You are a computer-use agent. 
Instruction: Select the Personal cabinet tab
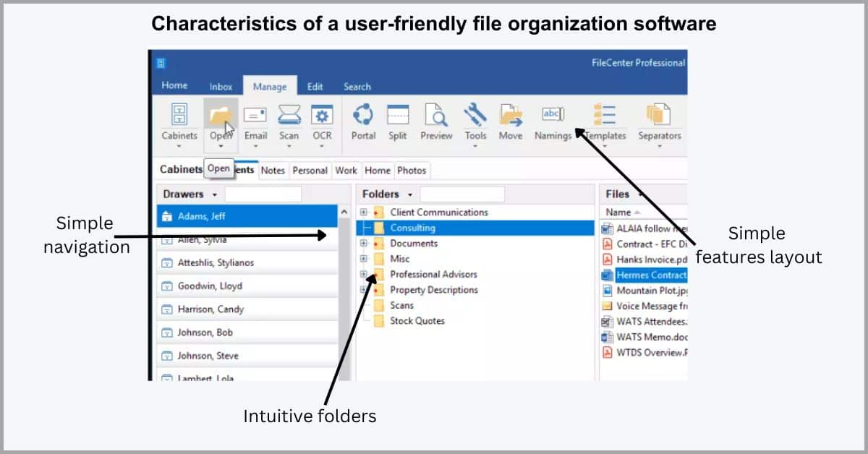[x=310, y=171]
